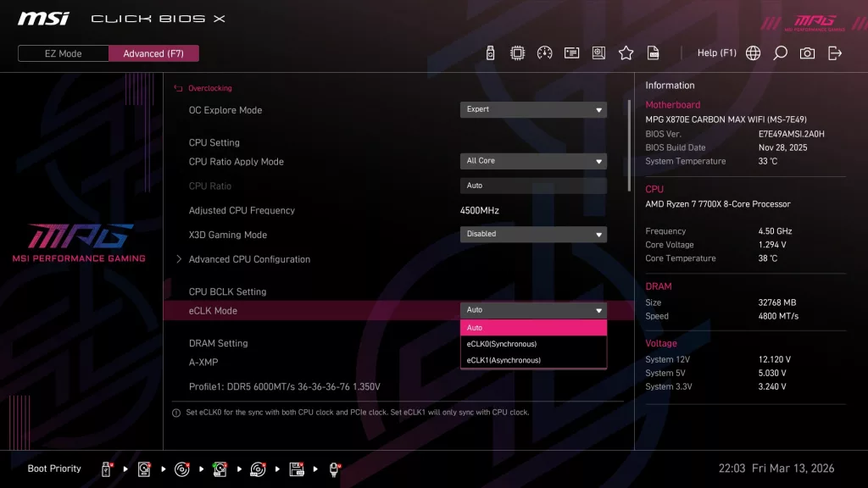This screenshot has height=488, width=868.
Task: Take a BIOS screenshot with the camera icon
Action: 807,53
